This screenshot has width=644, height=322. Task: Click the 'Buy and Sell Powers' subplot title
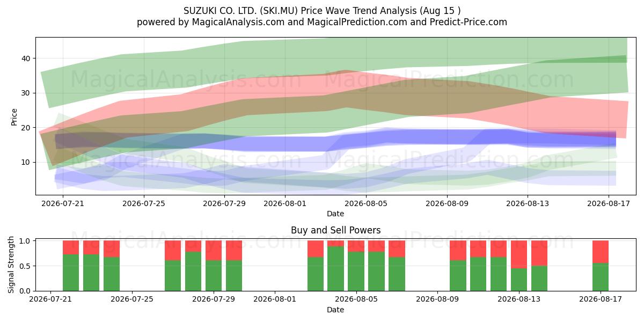336,230
